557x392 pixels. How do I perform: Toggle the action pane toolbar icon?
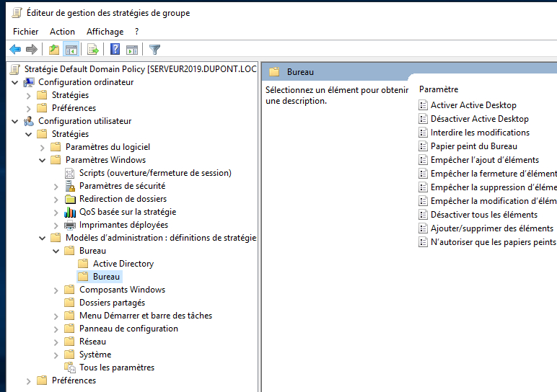point(132,49)
